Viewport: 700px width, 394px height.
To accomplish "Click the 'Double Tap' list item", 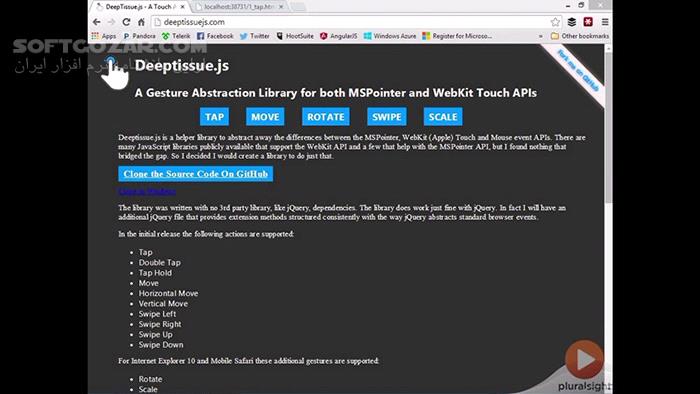I will click(159, 262).
